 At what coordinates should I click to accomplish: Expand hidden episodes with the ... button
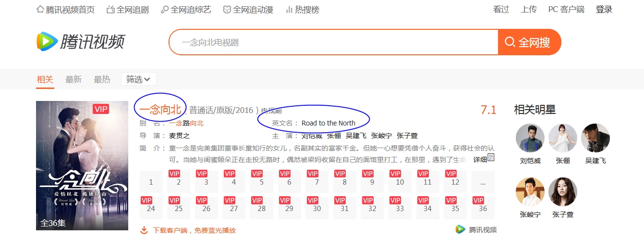[x=483, y=182]
